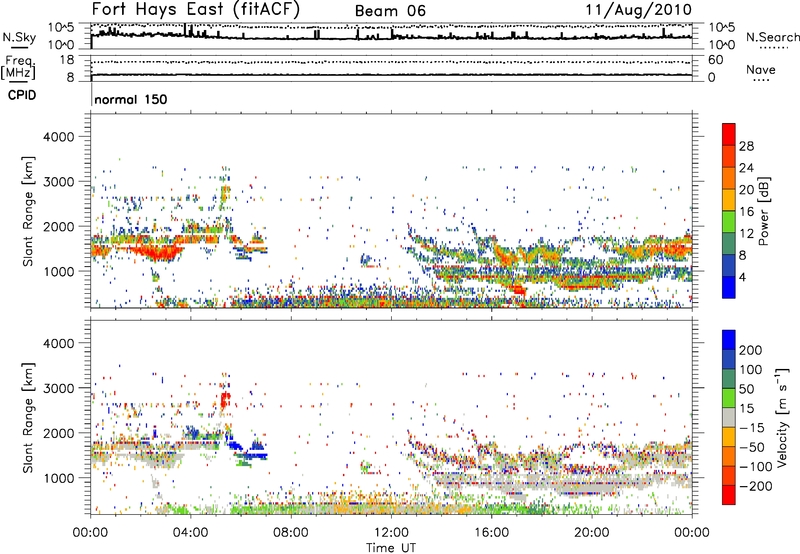Viewport: 800px width, 554px height.
Task: Click the red velocity patch near 05:20 UT
Action: click(x=225, y=400)
